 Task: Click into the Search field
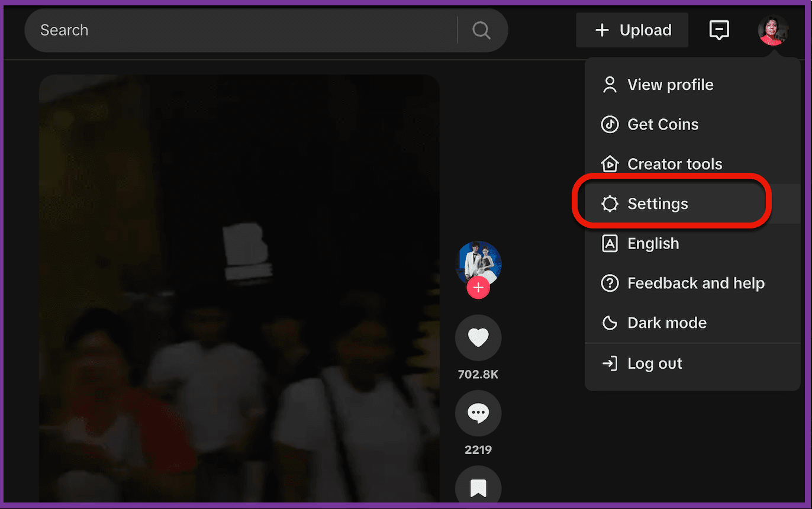point(237,30)
